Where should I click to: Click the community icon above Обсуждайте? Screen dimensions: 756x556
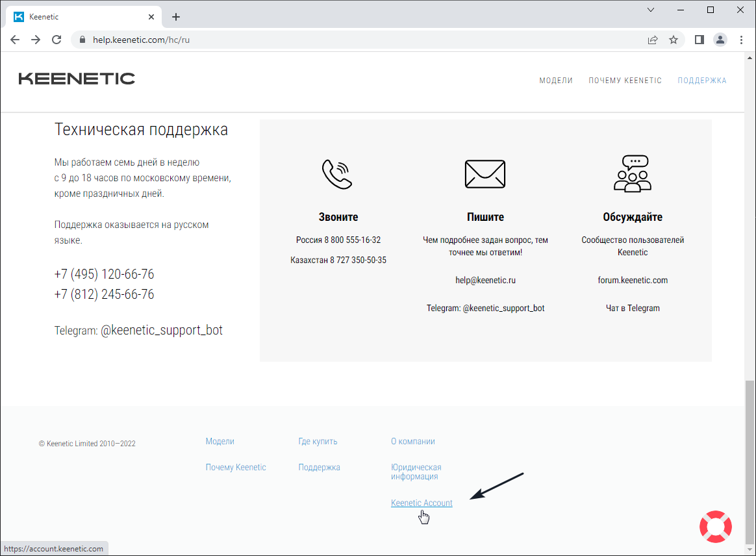pyautogui.click(x=633, y=173)
